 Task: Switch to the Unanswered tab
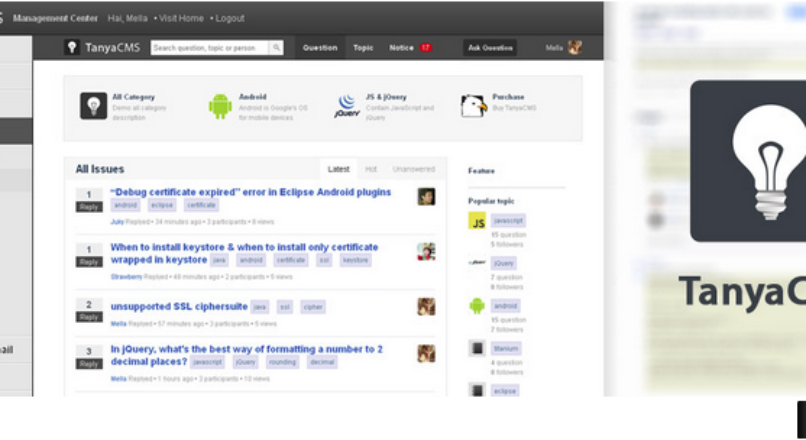(414, 169)
